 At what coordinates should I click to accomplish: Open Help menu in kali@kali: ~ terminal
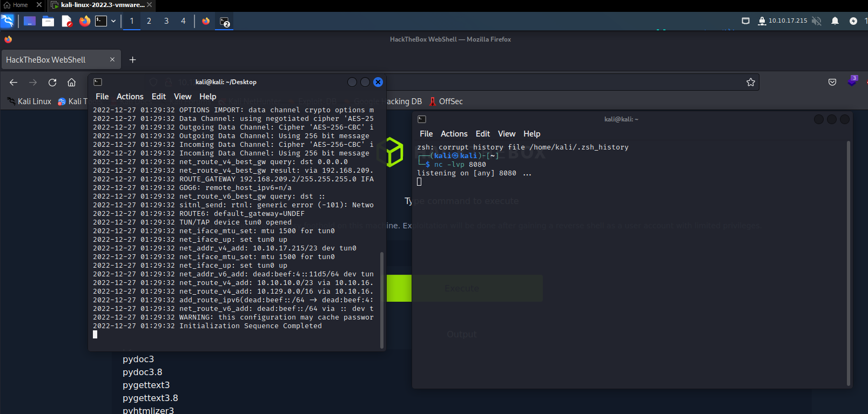(532, 134)
